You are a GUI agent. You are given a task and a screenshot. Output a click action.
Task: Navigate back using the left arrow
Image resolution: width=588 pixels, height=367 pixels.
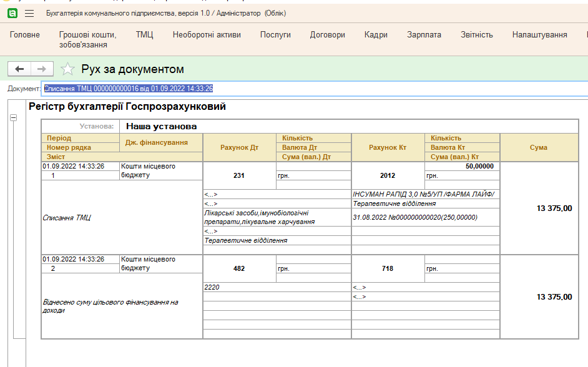tap(17, 69)
